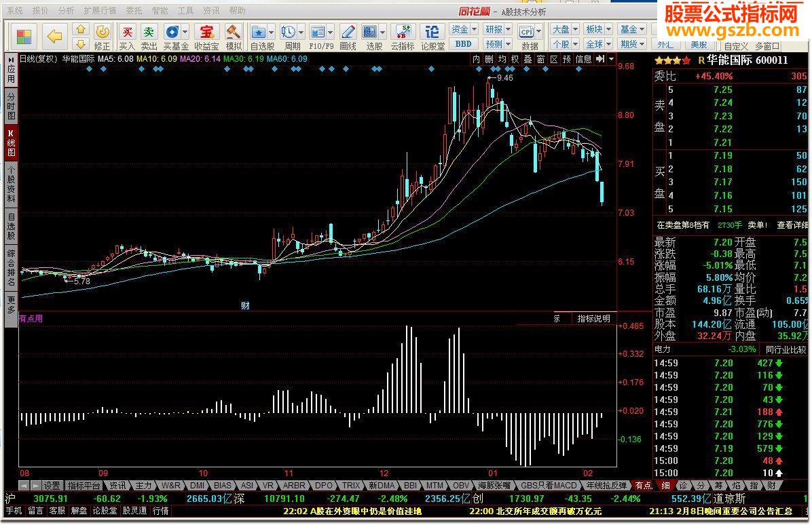Switch to the TRIX indicator tab
The image size is (812, 525).
(x=350, y=486)
